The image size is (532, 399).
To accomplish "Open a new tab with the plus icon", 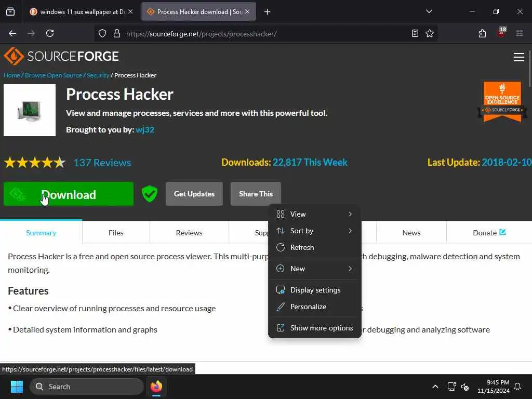I will click(267, 12).
